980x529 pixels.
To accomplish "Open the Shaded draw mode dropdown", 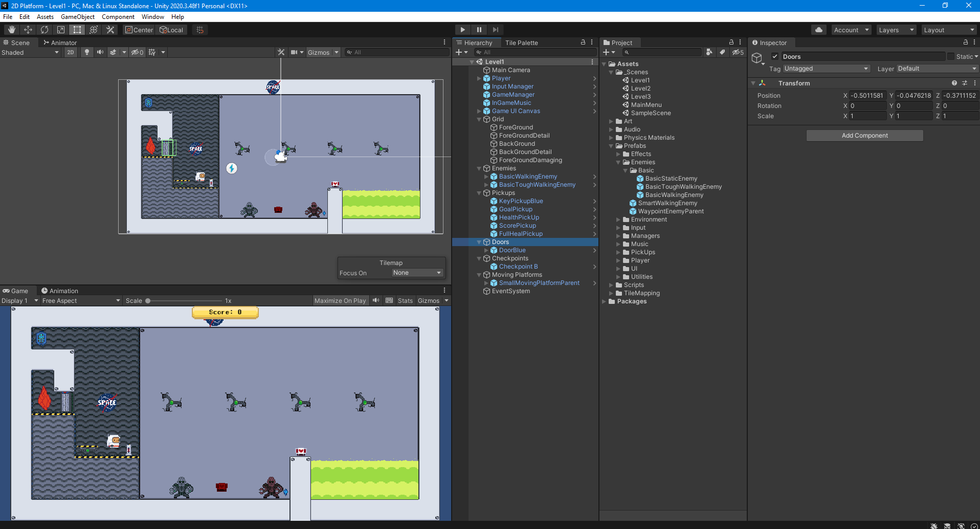I will pyautogui.click(x=30, y=52).
